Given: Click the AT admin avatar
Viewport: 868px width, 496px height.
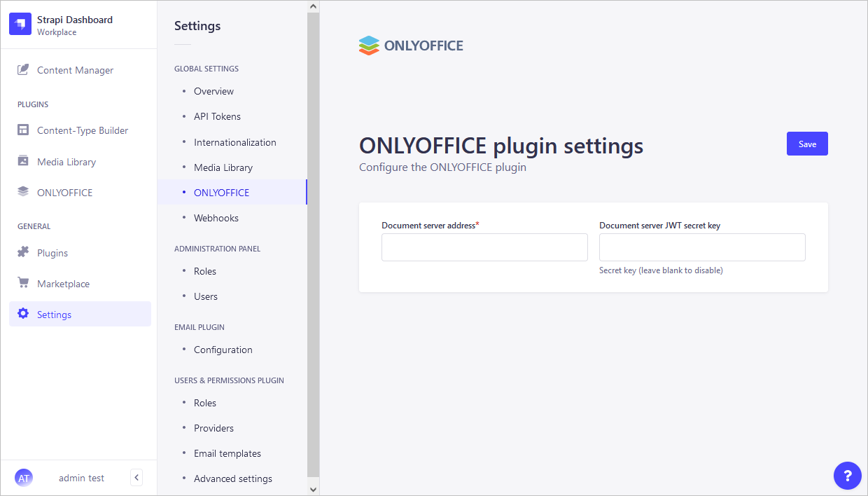Looking at the screenshot, I should point(24,477).
